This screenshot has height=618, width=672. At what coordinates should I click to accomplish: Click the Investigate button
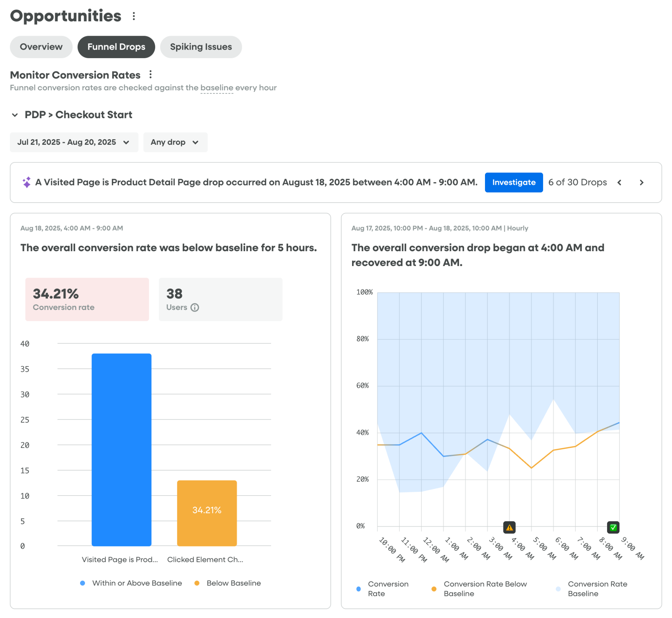coord(514,183)
